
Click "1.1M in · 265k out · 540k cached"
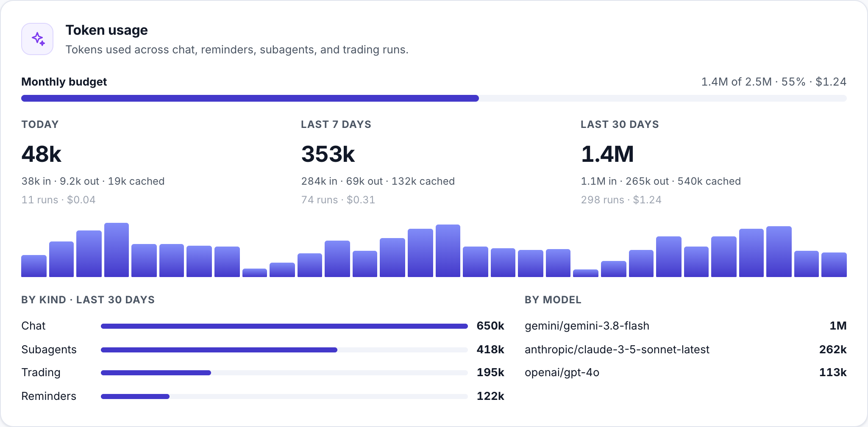(x=661, y=181)
